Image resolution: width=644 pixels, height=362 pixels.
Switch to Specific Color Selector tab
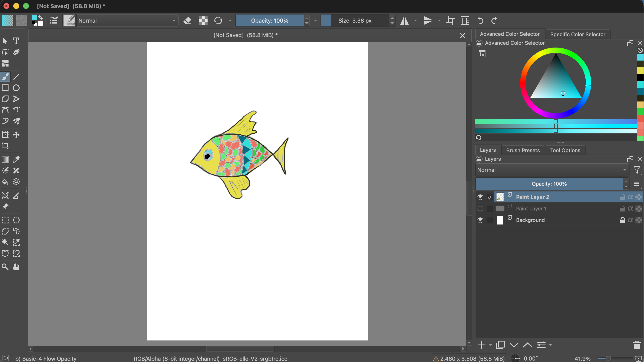click(x=578, y=34)
